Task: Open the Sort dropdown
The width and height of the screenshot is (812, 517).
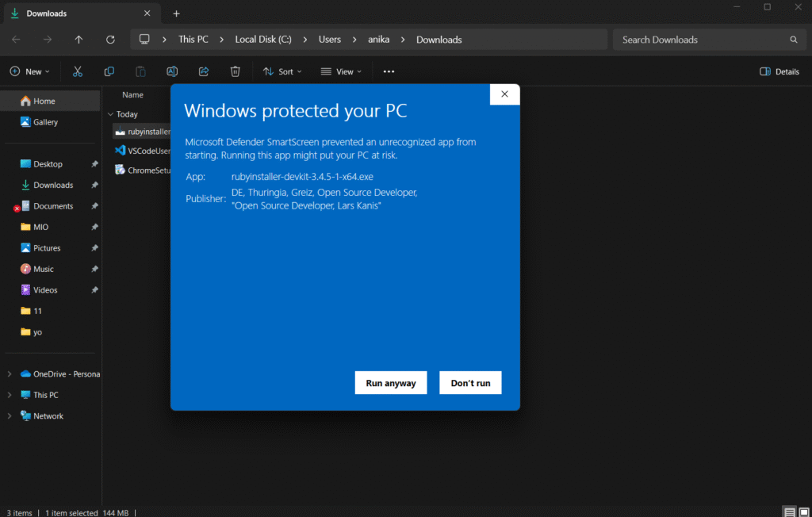Action: pos(282,71)
